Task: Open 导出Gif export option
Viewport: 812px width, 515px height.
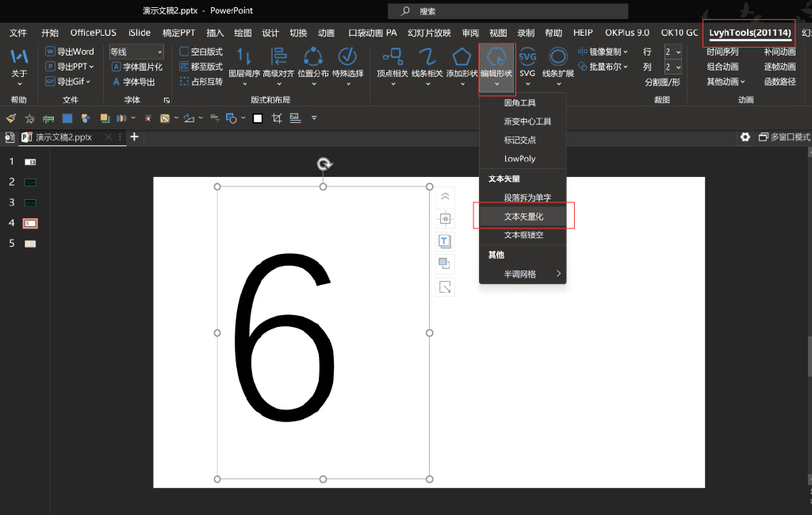Action: [68, 82]
